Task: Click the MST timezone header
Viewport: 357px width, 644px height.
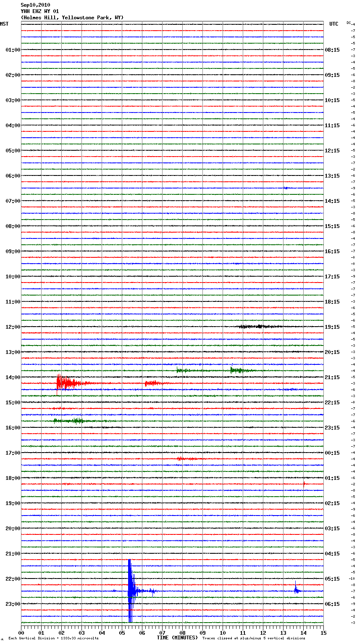Action: (x=4, y=24)
